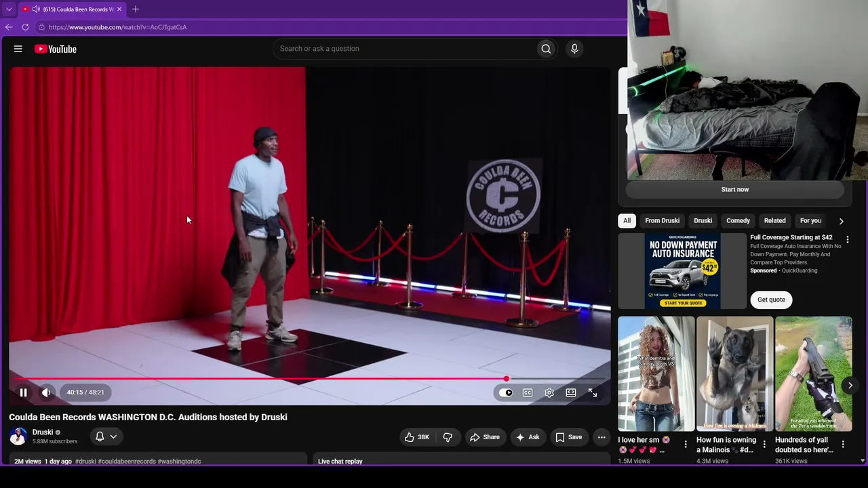View site information icon in address bar
This screenshot has height=488, width=868.
(41, 27)
